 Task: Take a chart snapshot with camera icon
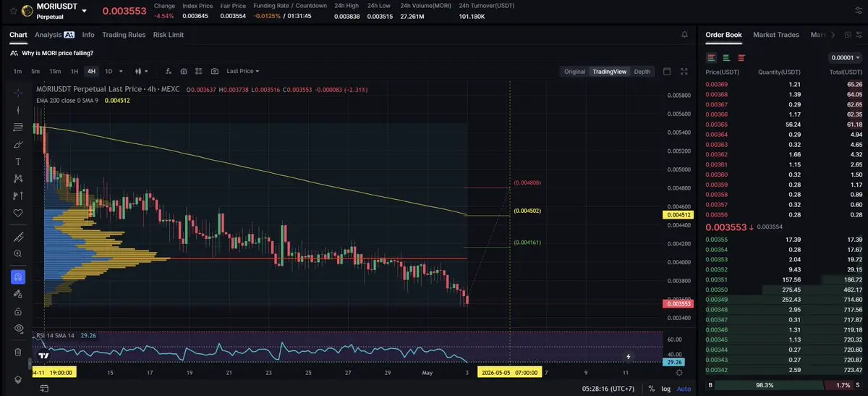click(x=215, y=72)
